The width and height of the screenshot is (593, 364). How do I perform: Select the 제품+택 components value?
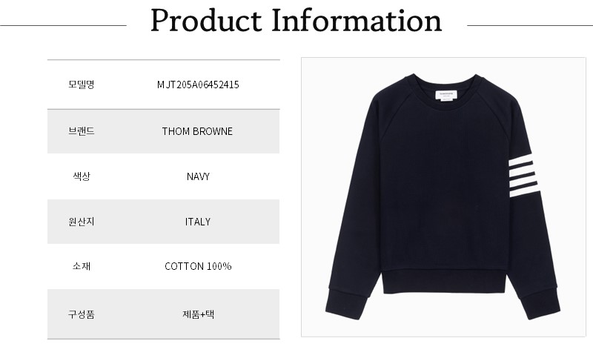pos(198,314)
